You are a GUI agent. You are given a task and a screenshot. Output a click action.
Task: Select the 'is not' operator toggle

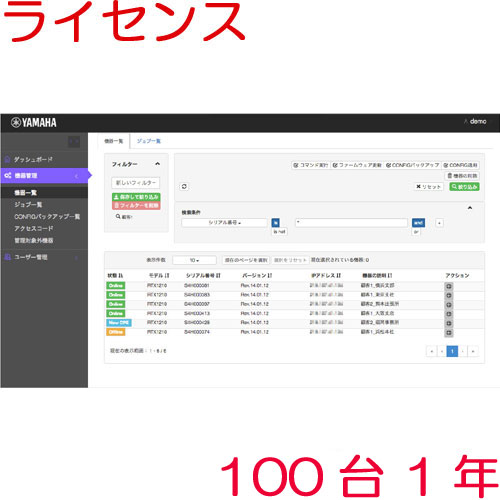point(279,231)
